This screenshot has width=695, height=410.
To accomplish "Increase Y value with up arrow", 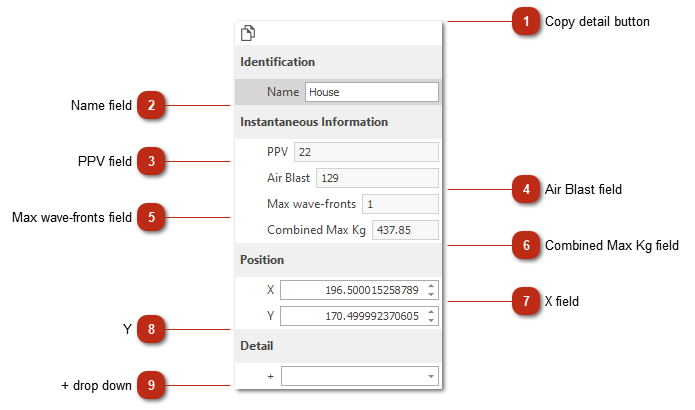I will click(431, 312).
